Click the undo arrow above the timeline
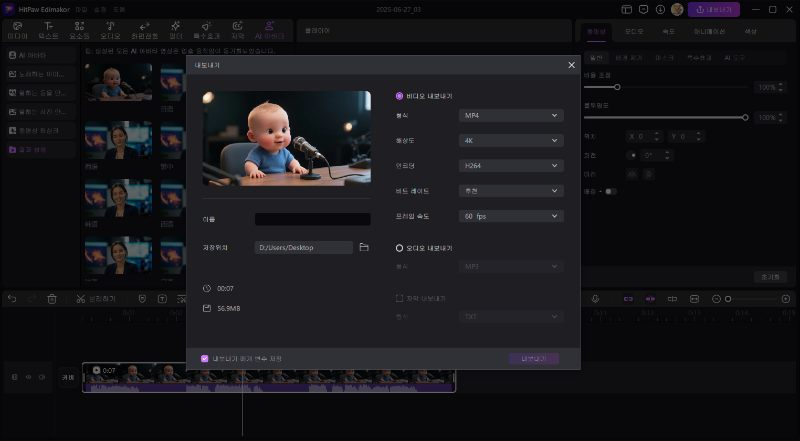This screenshot has width=800, height=441. [12, 298]
